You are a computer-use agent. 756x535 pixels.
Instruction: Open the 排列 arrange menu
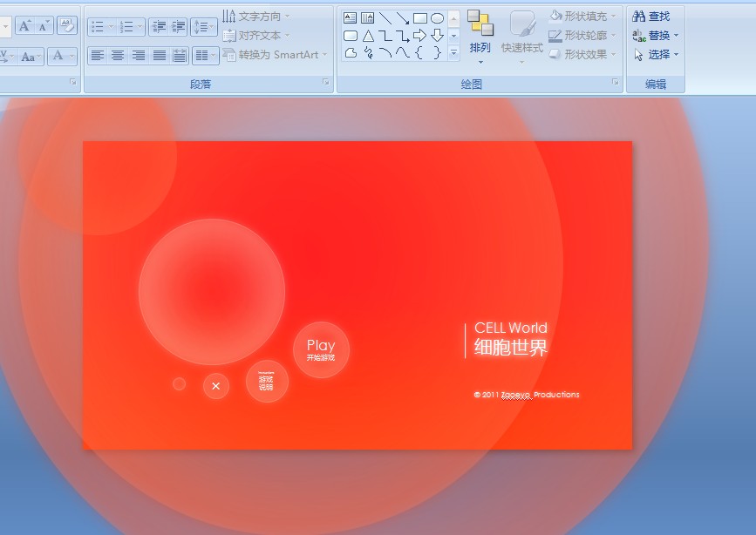point(480,38)
